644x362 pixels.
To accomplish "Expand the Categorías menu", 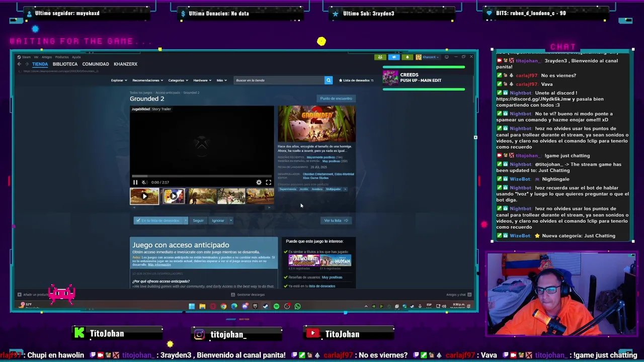I will [178, 80].
